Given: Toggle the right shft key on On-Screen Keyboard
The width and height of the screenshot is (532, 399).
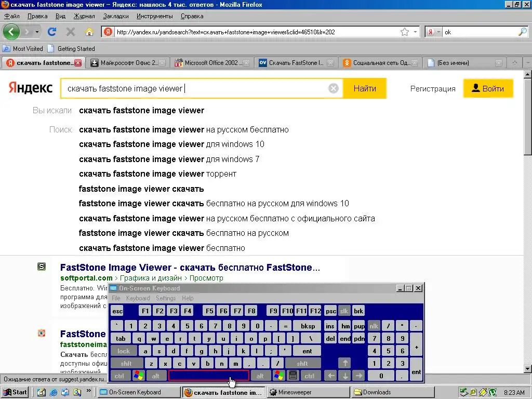Looking at the screenshot, I should (x=302, y=363).
